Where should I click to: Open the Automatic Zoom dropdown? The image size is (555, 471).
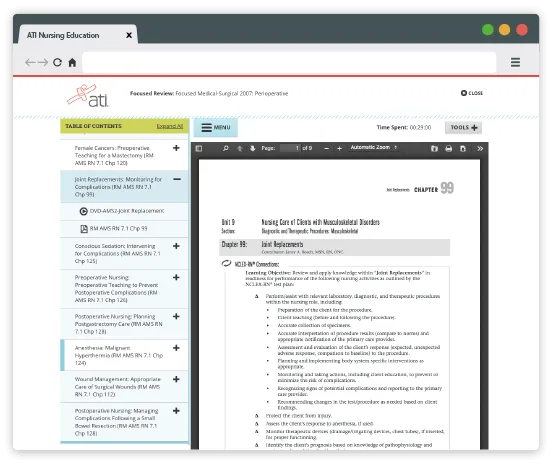point(374,147)
